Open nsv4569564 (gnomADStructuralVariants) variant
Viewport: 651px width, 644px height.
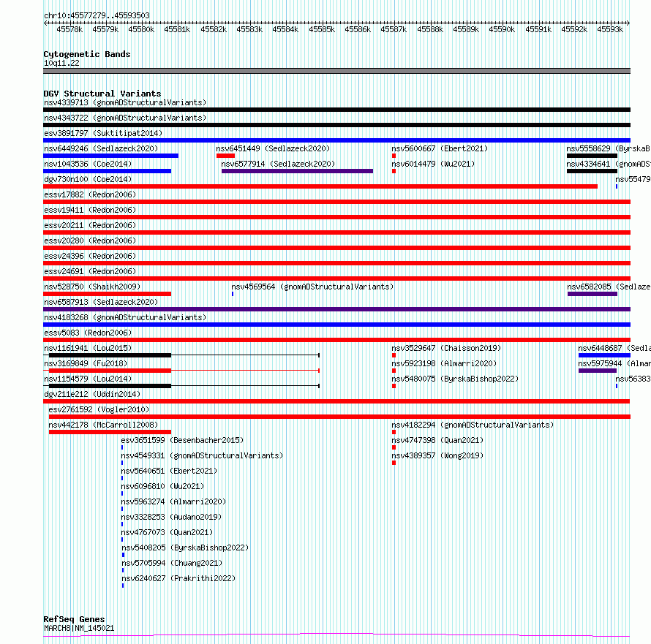[x=312, y=287]
